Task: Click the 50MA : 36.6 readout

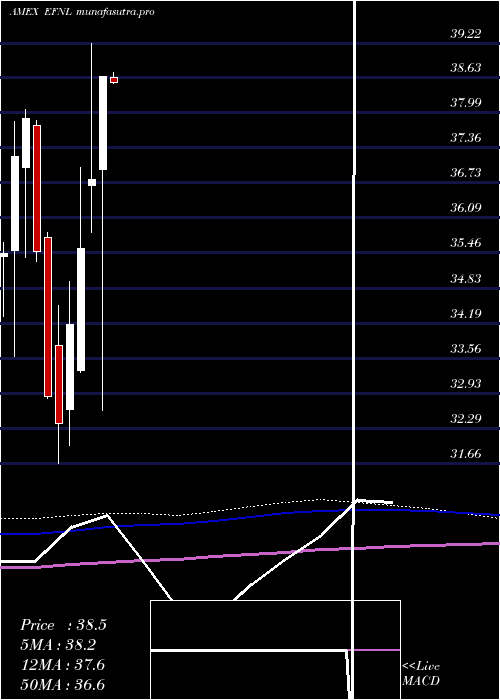Action: tap(62, 684)
